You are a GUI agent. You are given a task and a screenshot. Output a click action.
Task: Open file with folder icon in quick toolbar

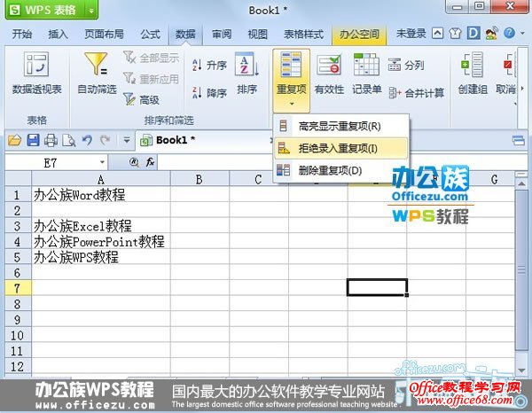tap(14, 140)
